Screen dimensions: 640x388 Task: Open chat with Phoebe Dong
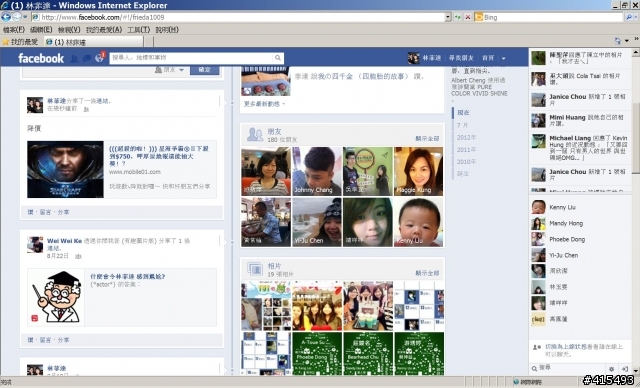click(580, 239)
